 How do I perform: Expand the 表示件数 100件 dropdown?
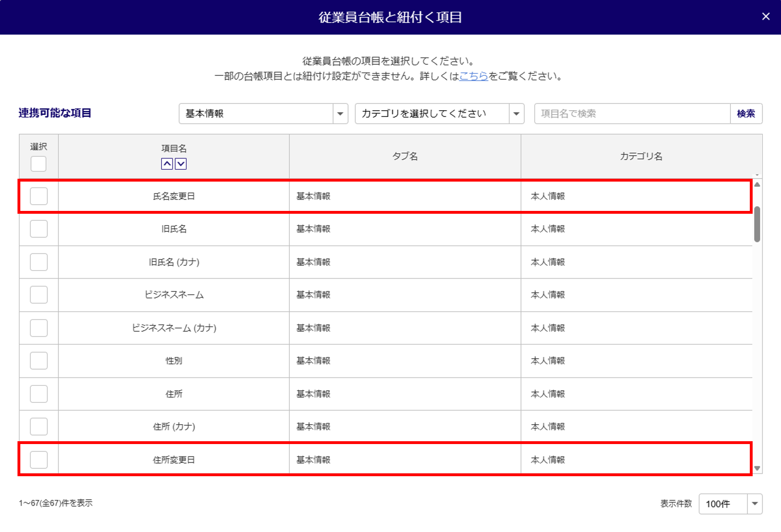click(730, 504)
